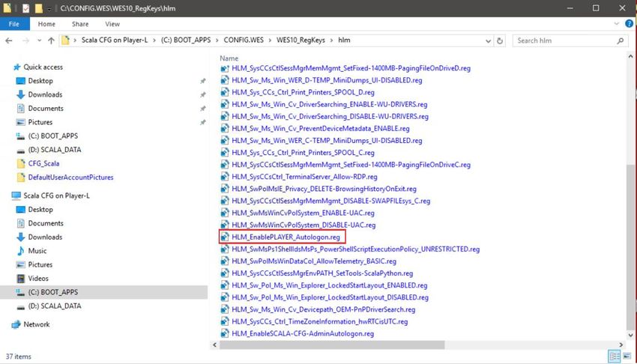This screenshot has height=364, width=637.
Task: Click the Forward navigation arrow
Action: click(x=25, y=40)
